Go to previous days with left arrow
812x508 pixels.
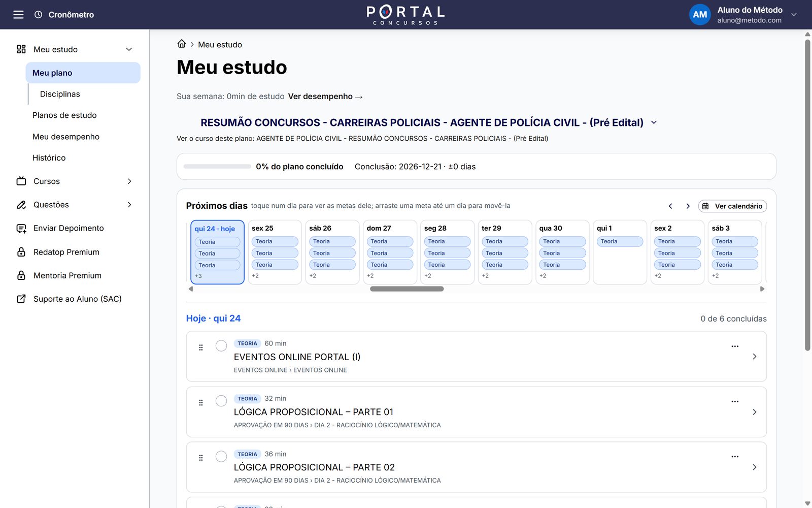click(670, 206)
